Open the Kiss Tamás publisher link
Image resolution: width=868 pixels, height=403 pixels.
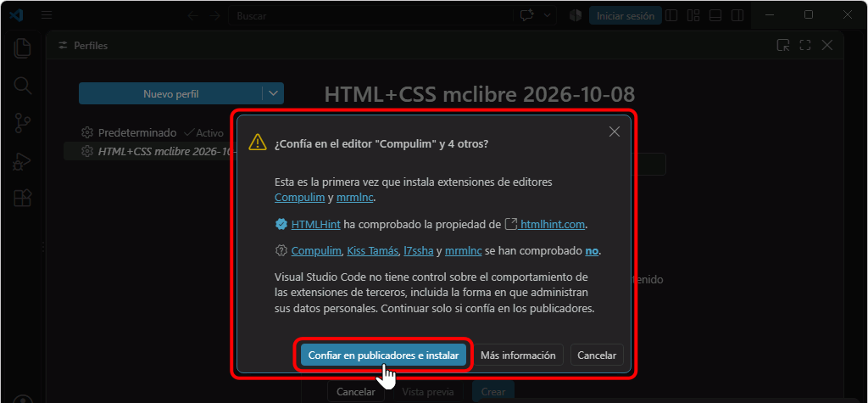pyautogui.click(x=373, y=251)
